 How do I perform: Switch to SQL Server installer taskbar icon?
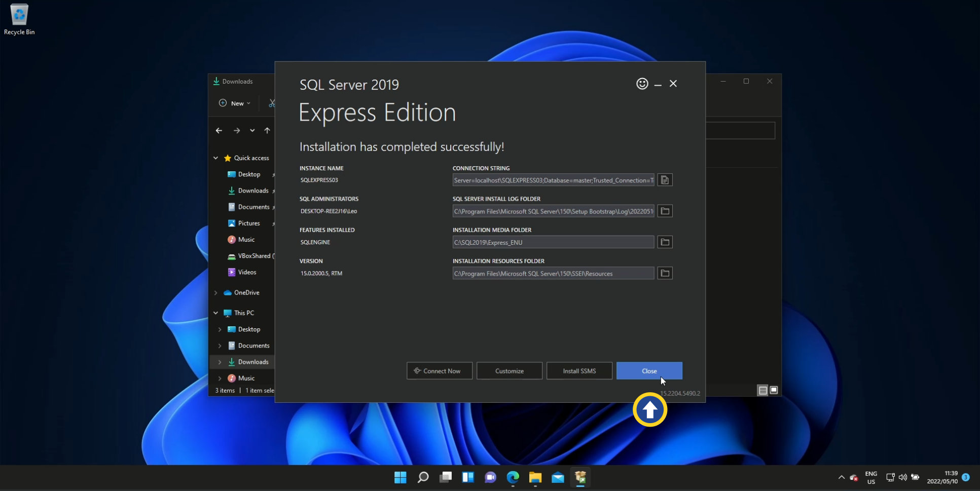coord(580,477)
